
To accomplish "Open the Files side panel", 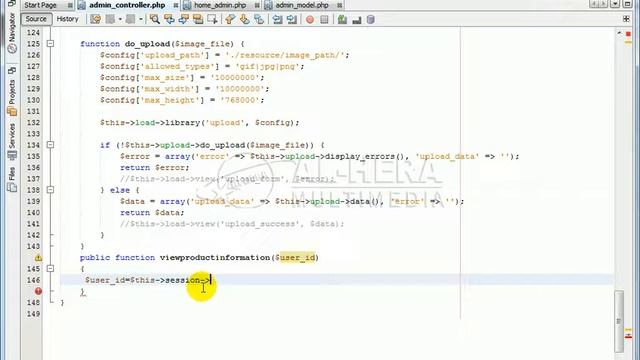I will point(12,179).
